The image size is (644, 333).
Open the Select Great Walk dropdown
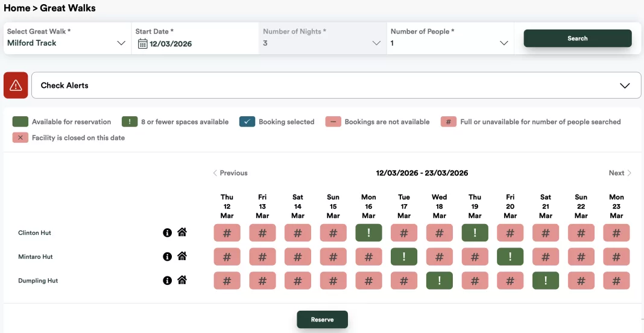pyautogui.click(x=68, y=38)
